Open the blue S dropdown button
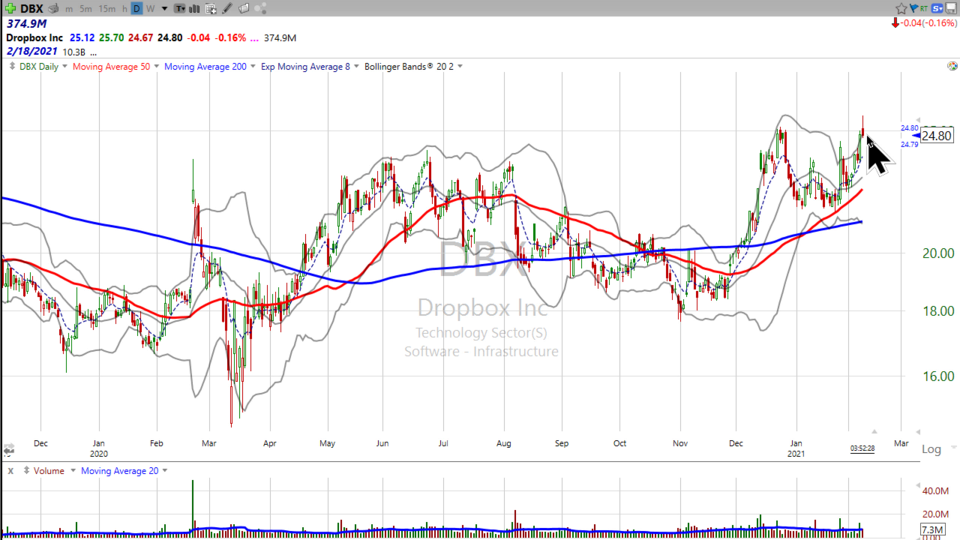The image size is (960, 540). click(937, 8)
